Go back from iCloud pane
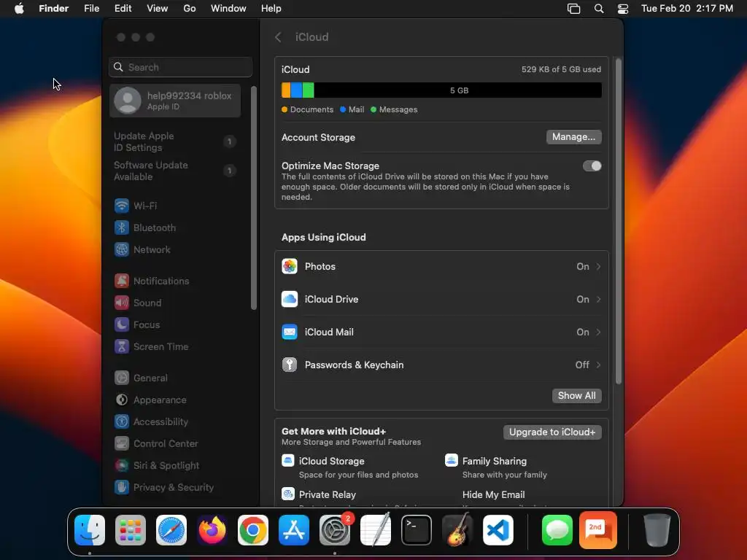This screenshot has width=747, height=560. (x=278, y=37)
